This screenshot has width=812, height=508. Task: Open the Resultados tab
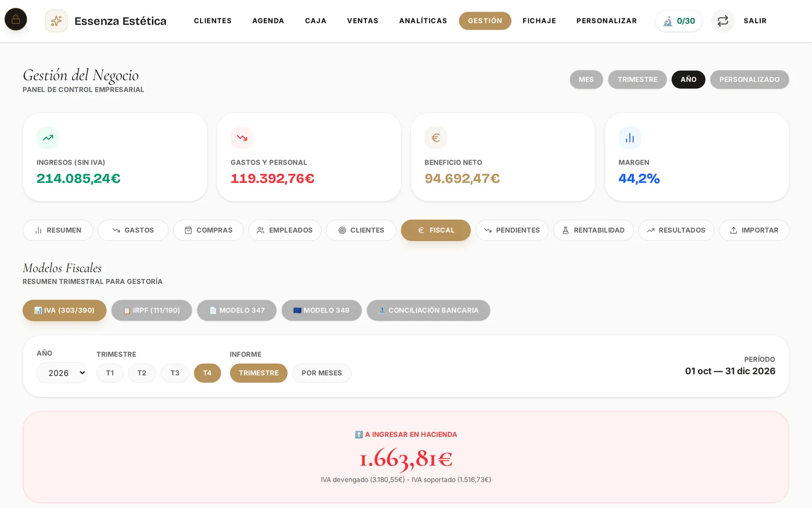click(676, 230)
